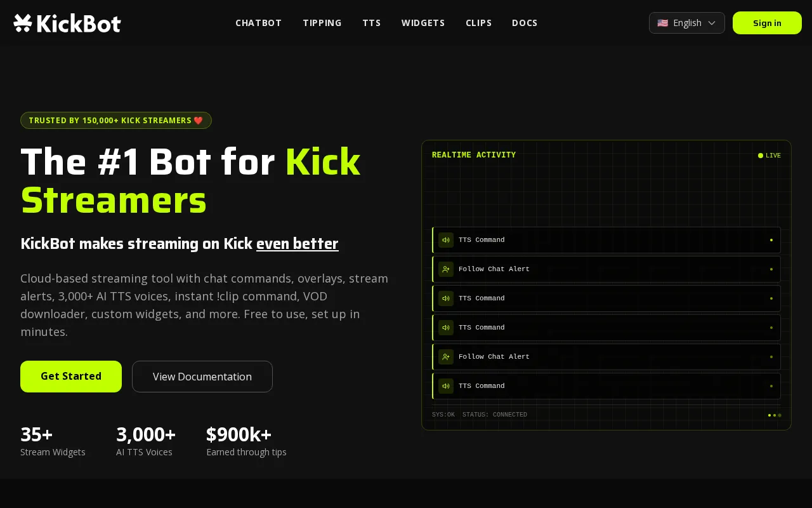Screen dimensions: 812x508
Task: Select the TTS nav item
Action: point(372,23)
